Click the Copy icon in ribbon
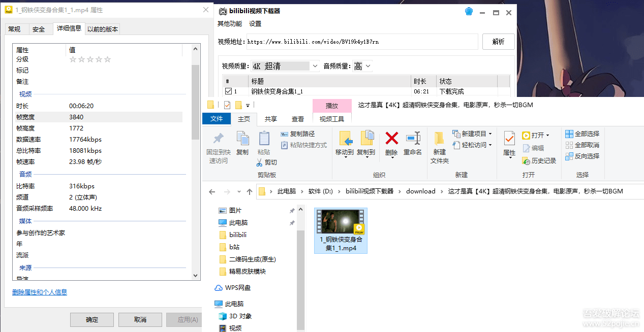Image resolution: width=644 pixels, height=332 pixels. pos(242,138)
